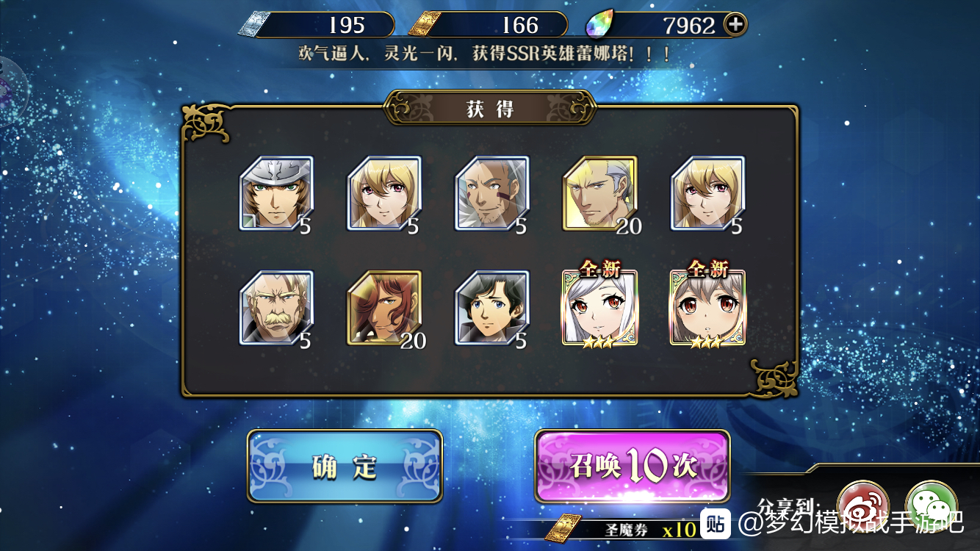The image size is (980, 551).
Task: Open gold-framed blond man portrait with 20 shards
Action: click(x=600, y=193)
